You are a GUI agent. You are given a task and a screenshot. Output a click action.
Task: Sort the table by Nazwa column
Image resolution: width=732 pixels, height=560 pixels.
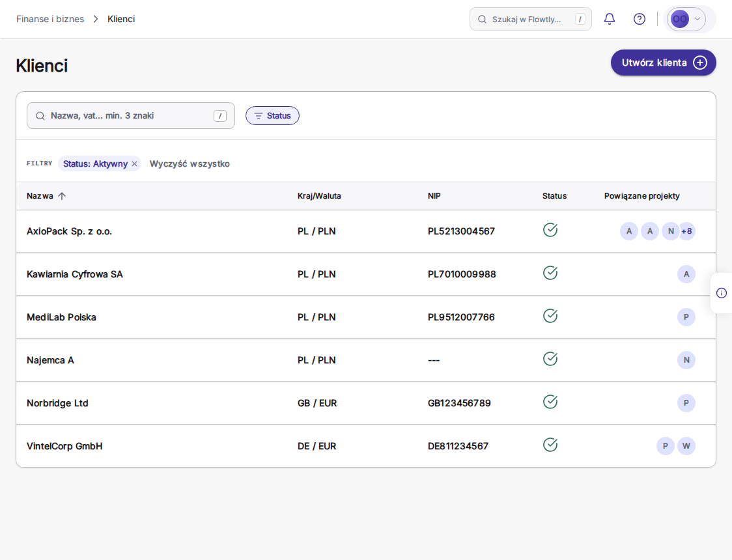pos(46,196)
